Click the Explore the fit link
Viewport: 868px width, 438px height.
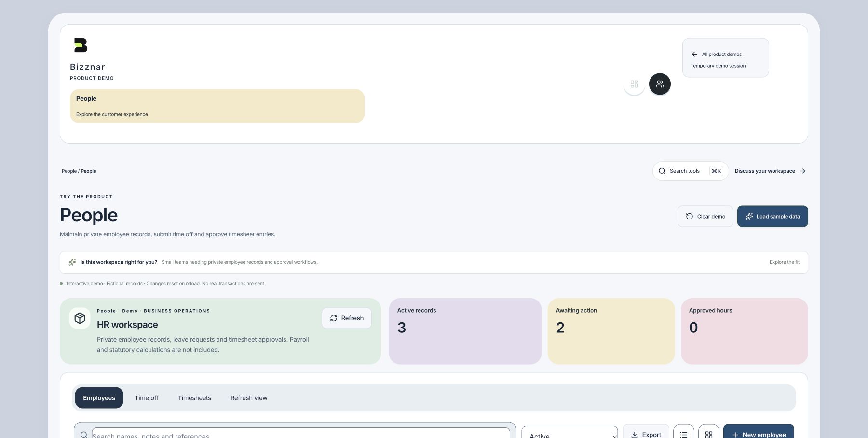click(785, 262)
